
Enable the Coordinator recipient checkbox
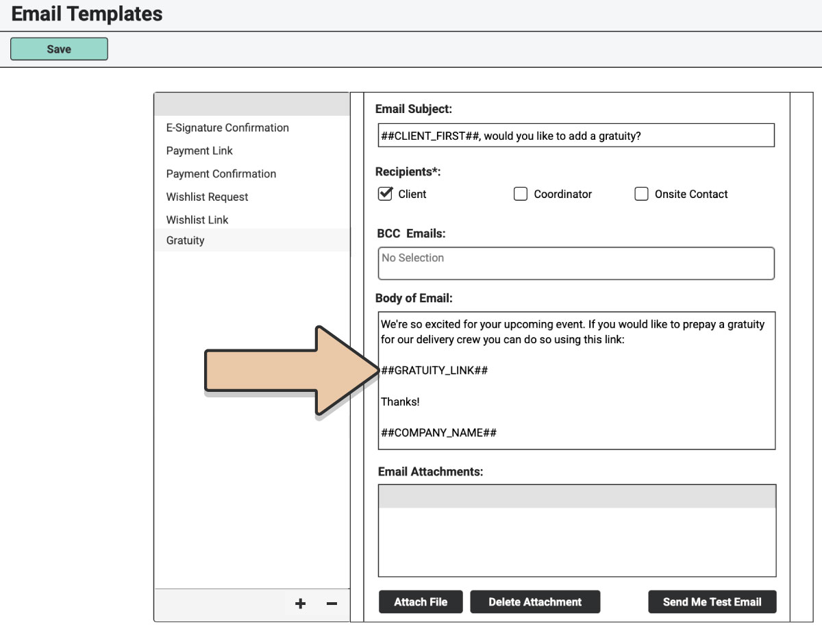[521, 194]
